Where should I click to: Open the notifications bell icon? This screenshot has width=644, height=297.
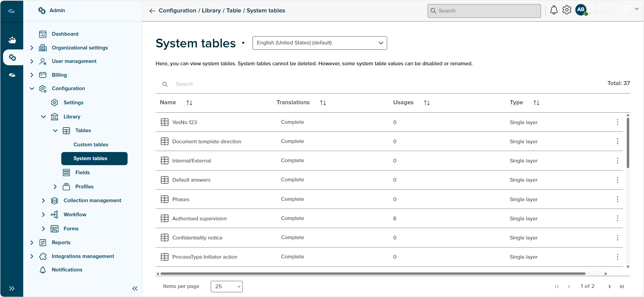point(554,10)
